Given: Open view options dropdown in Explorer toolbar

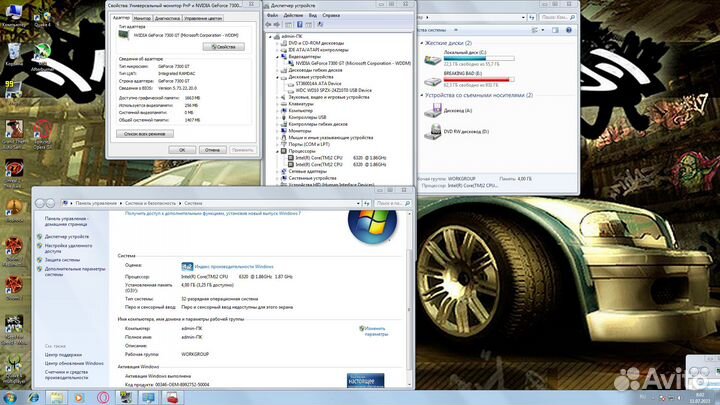Looking at the screenshot, I should (x=543, y=30).
